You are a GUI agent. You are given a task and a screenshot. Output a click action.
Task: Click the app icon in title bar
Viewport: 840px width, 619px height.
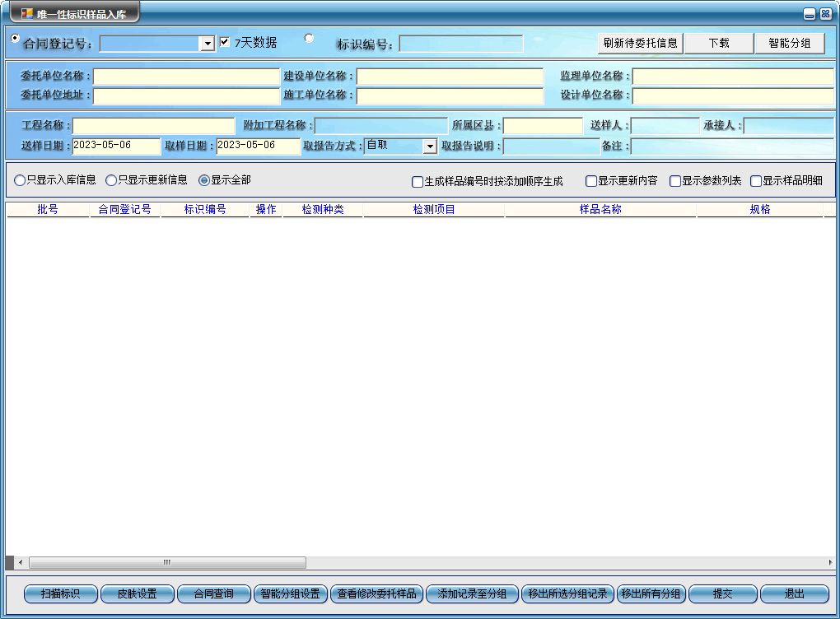27,13
